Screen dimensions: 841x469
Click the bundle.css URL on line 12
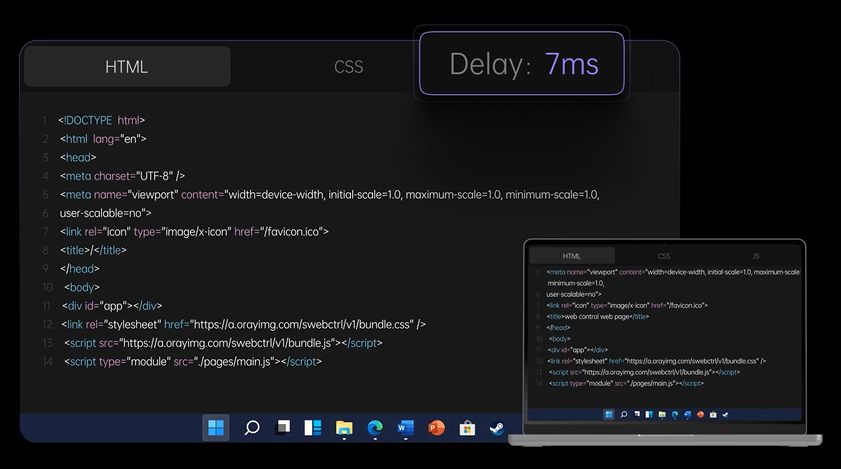304,324
